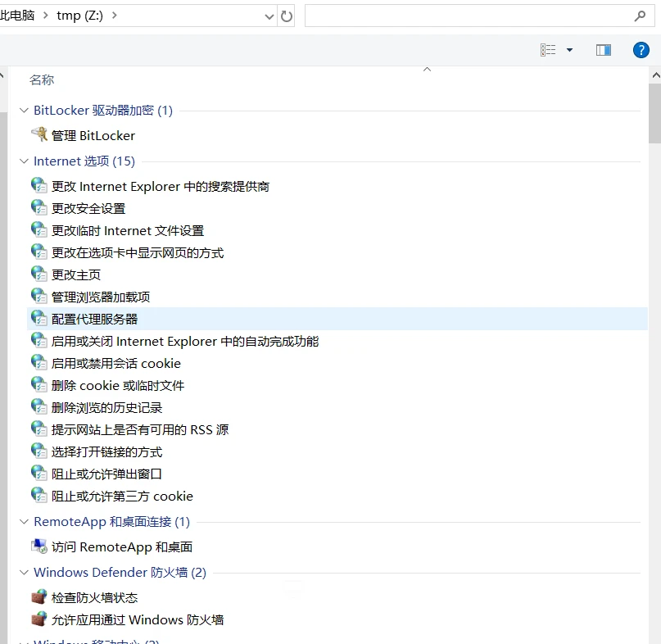Click icon beside 更改在选项卡中显示网页的方式
Image resolution: width=661 pixels, height=644 pixels.
coord(39,252)
